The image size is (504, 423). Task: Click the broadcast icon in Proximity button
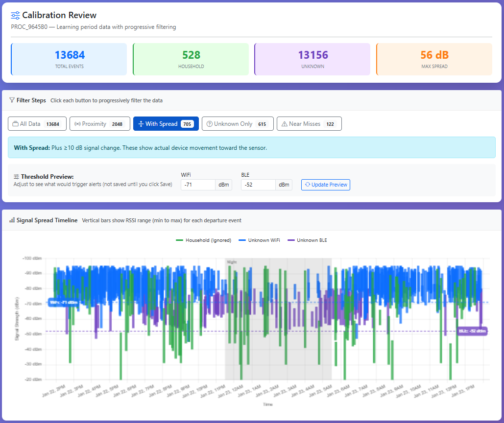[77, 124]
